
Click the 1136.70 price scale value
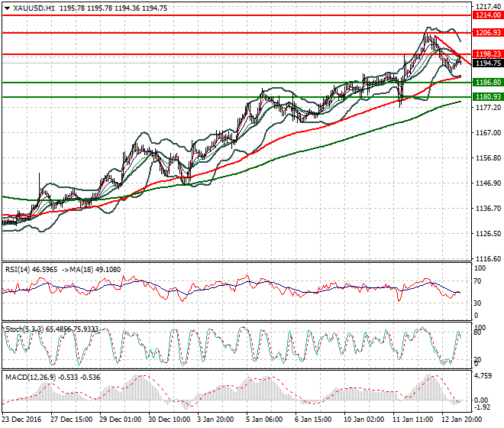pos(488,208)
